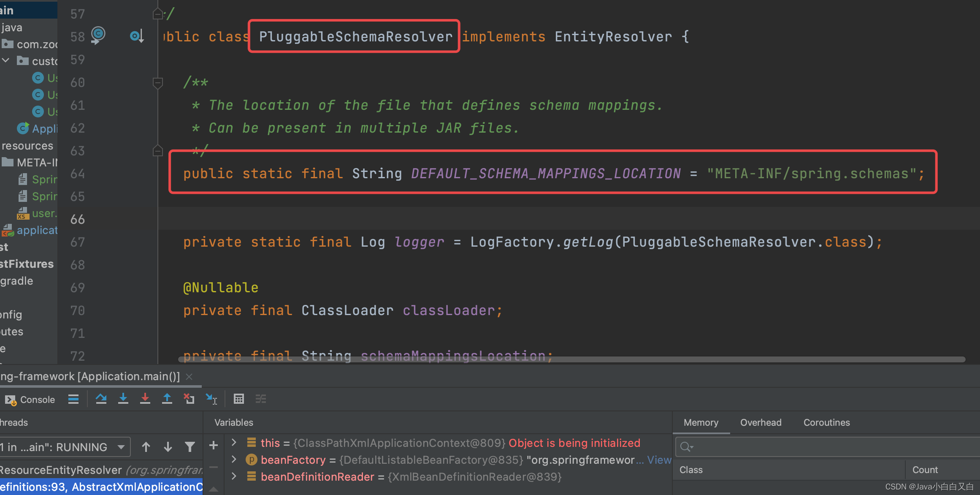Click the Drop Frame icon

point(189,399)
